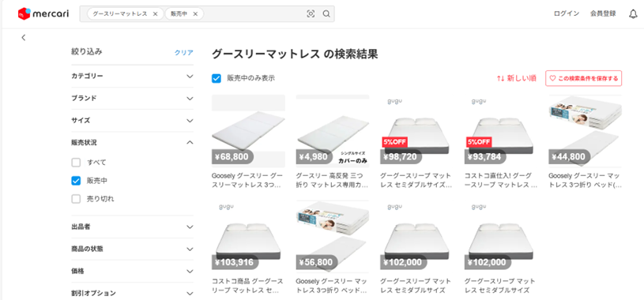Submit search with magnifier icon

coord(326,14)
